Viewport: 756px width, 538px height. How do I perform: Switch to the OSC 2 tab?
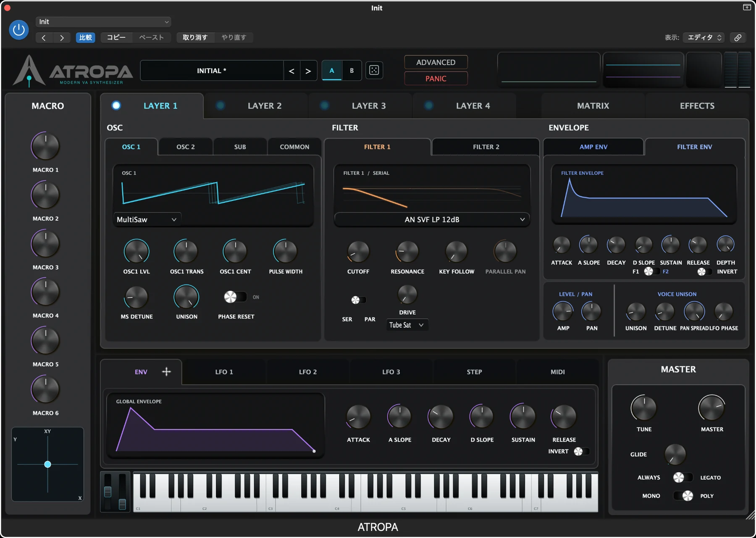click(x=186, y=147)
